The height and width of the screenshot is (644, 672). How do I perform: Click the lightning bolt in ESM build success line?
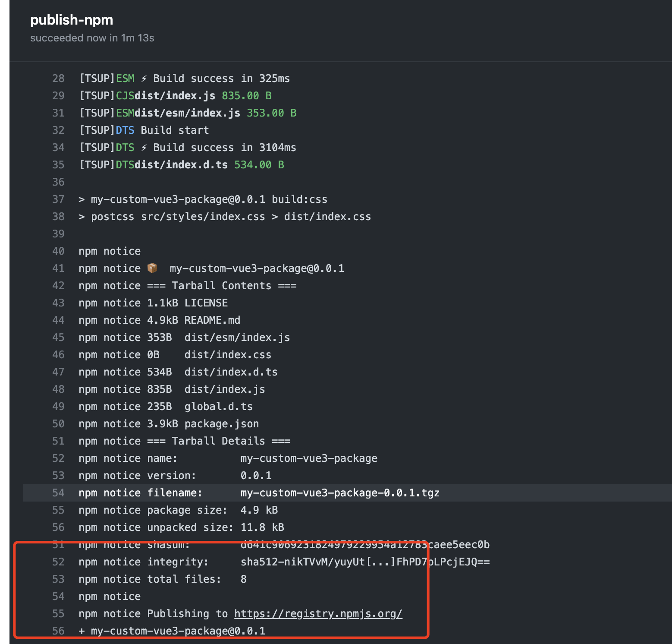coord(144,79)
